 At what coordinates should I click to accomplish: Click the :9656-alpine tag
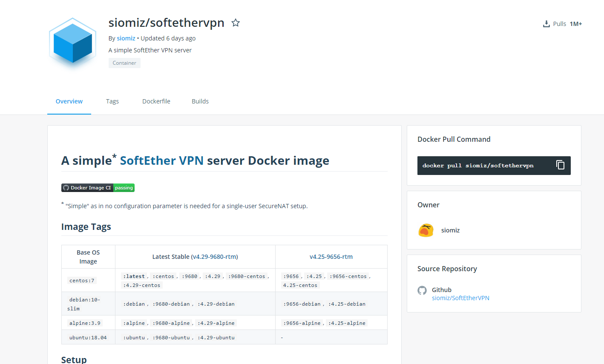(302, 323)
